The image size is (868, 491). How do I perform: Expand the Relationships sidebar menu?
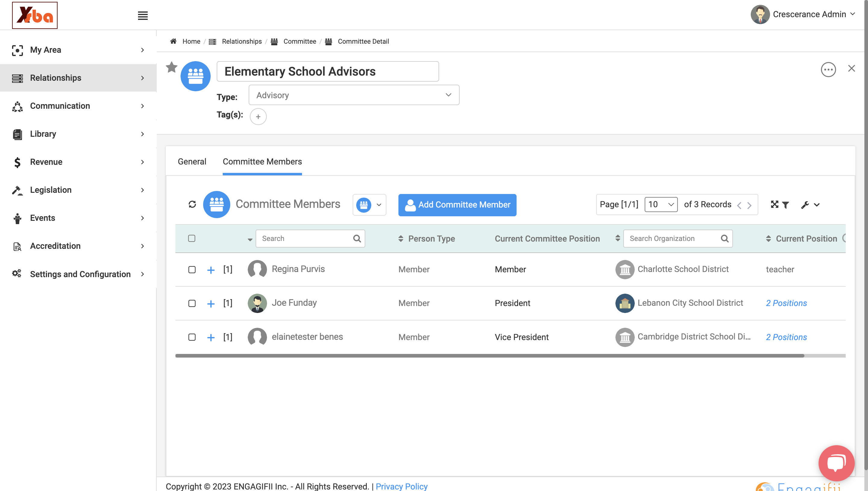78,78
